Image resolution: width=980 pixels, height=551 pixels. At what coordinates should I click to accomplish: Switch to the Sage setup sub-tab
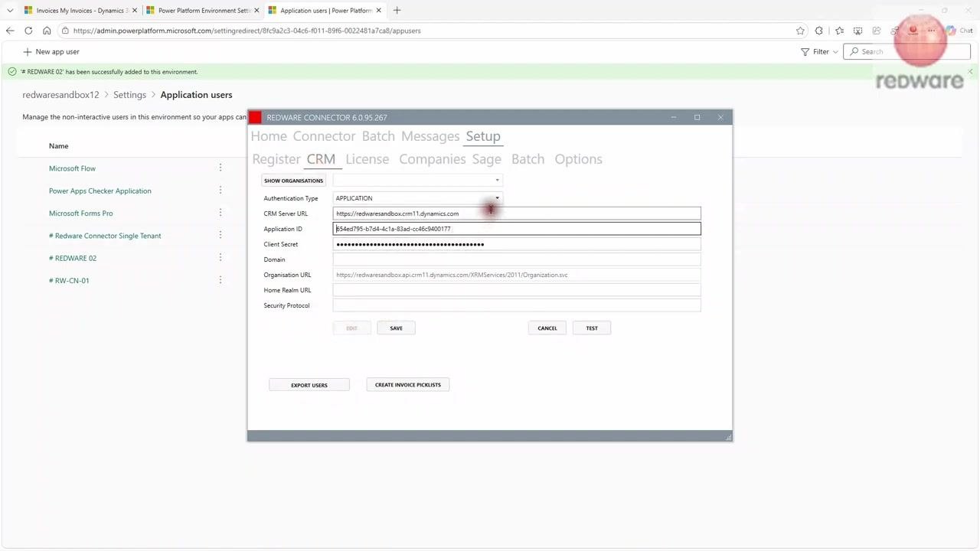coord(487,159)
